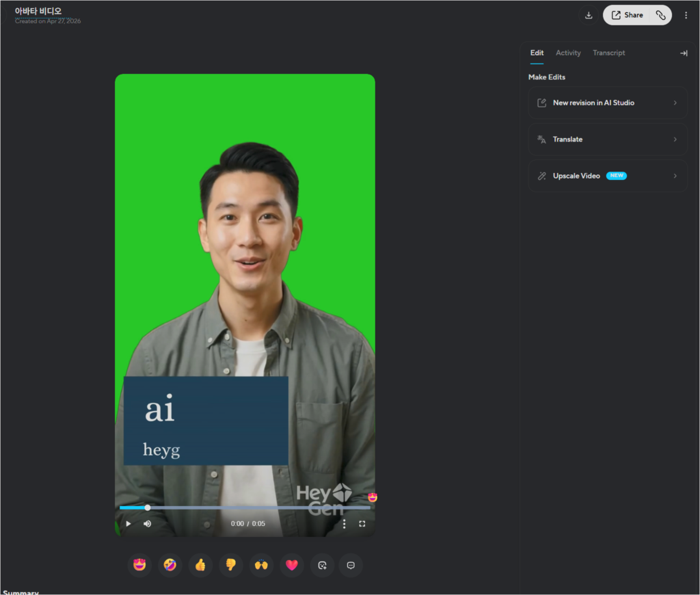Viewport: 700px width, 595px height.
Task: Copy the share link with the chain icon
Action: coord(660,15)
